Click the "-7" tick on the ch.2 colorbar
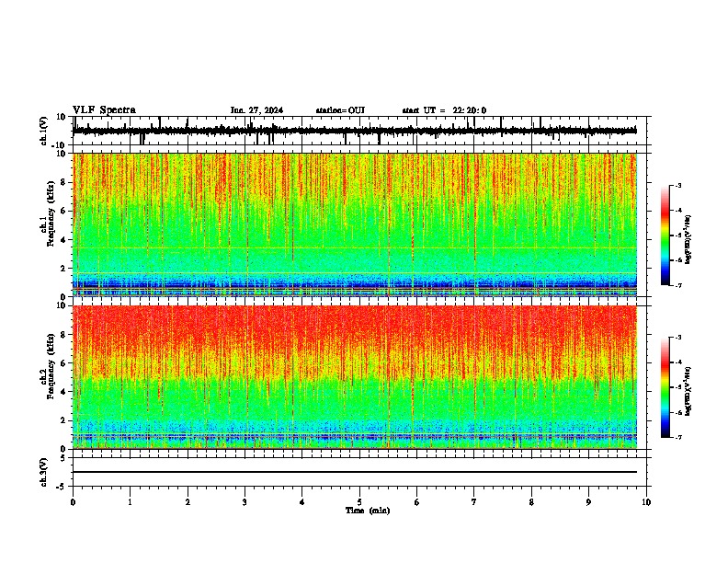Image resolution: width=728 pixels, height=563 pixels. click(678, 437)
